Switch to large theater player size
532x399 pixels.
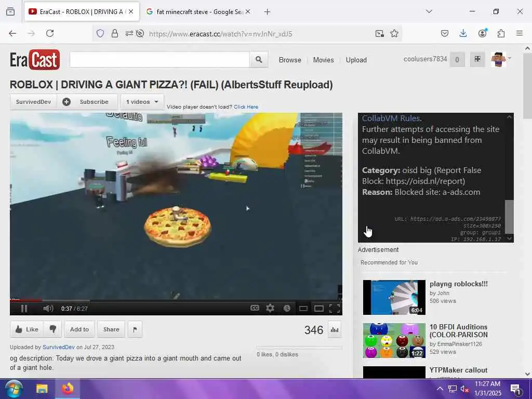pos(319,309)
